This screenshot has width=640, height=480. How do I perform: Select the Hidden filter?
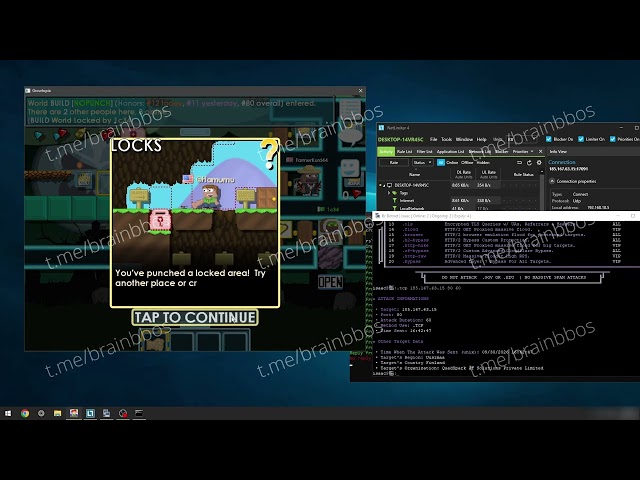click(x=483, y=162)
